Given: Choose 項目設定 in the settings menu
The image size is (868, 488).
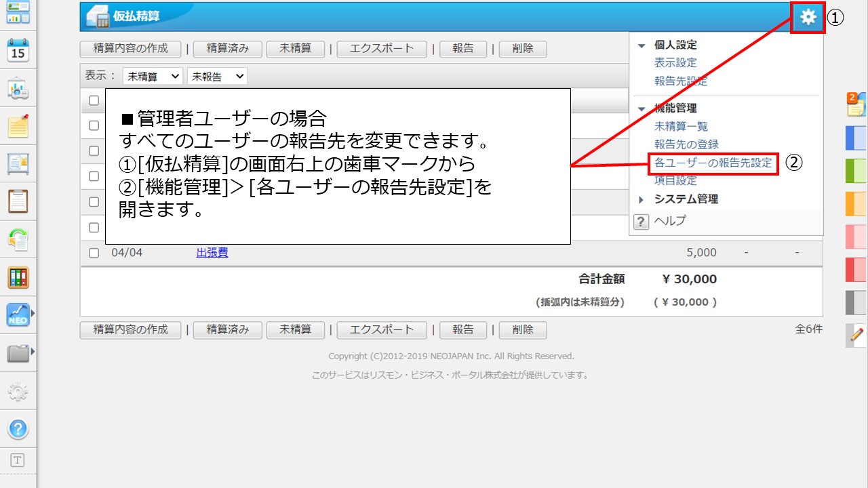Looking at the screenshot, I should coord(675,181).
